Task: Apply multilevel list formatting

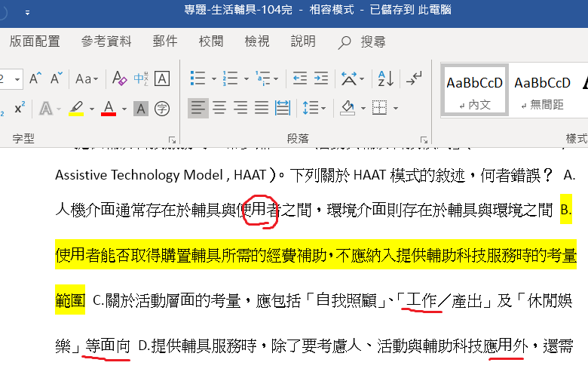Action: coord(262,78)
